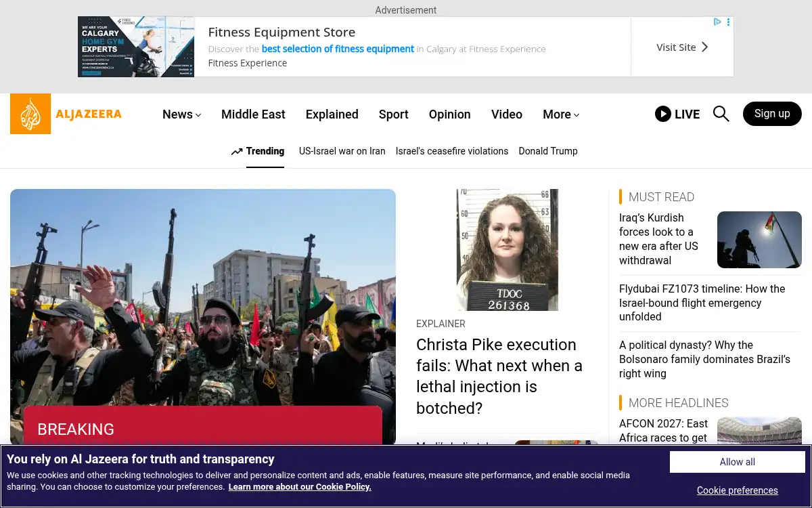812x508 pixels.
Task: Click the BREAKING banner
Action: [203, 425]
